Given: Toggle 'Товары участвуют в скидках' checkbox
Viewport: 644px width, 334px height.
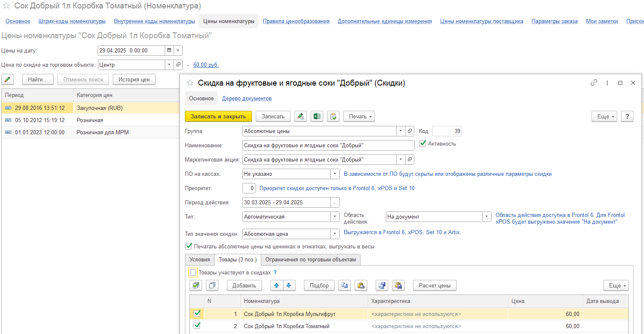Looking at the screenshot, I should tap(193, 273).
